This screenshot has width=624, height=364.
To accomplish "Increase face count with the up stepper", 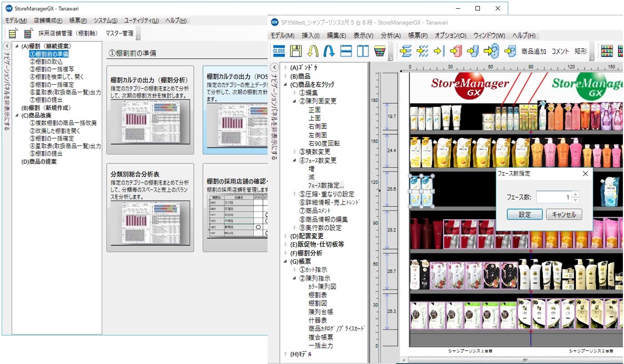I will [575, 194].
